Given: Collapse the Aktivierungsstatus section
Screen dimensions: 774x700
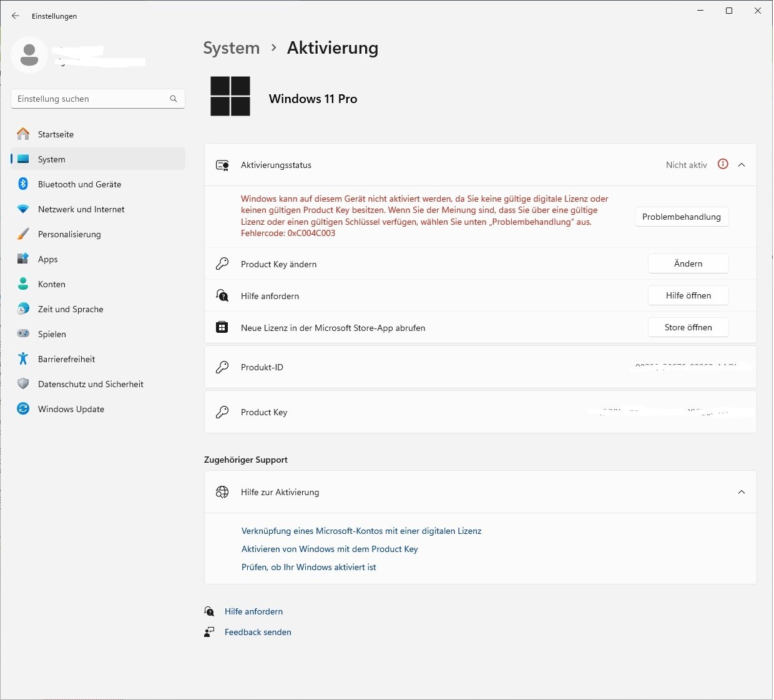Looking at the screenshot, I should (742, 165).
